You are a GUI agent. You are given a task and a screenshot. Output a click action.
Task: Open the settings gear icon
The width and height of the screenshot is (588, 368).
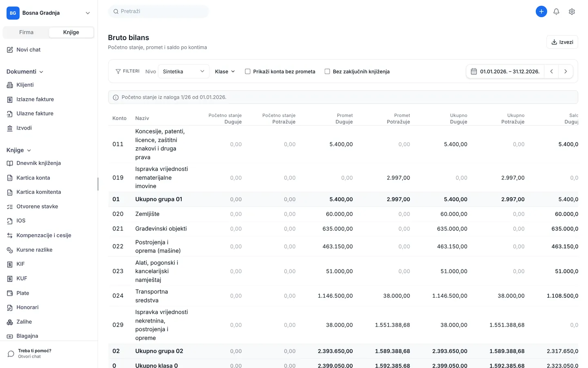click(572, 11)
